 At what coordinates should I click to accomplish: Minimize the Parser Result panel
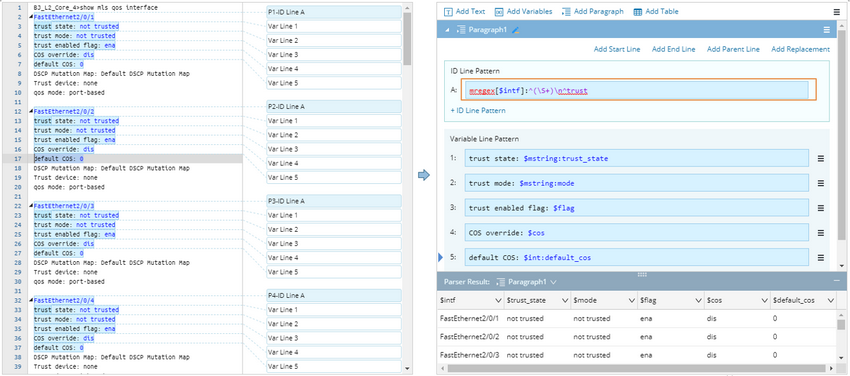click(836, 281)
